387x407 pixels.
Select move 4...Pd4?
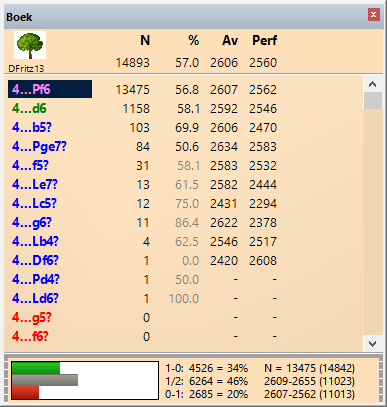click(x=36, y=279)
